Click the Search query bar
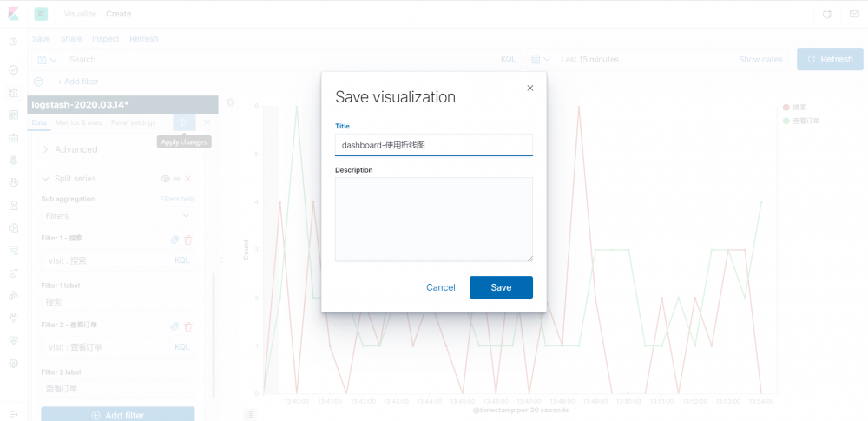 click(x=279, y=59)
